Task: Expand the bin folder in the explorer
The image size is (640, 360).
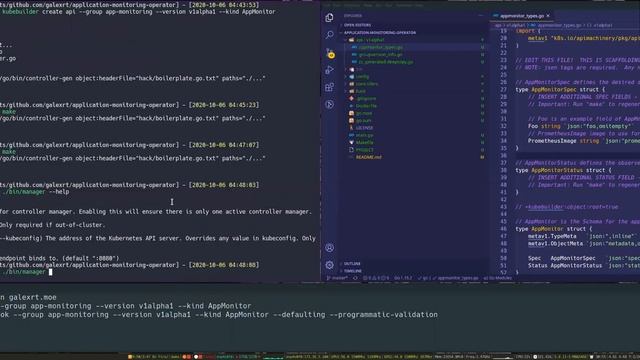Action: click(359, 69)
